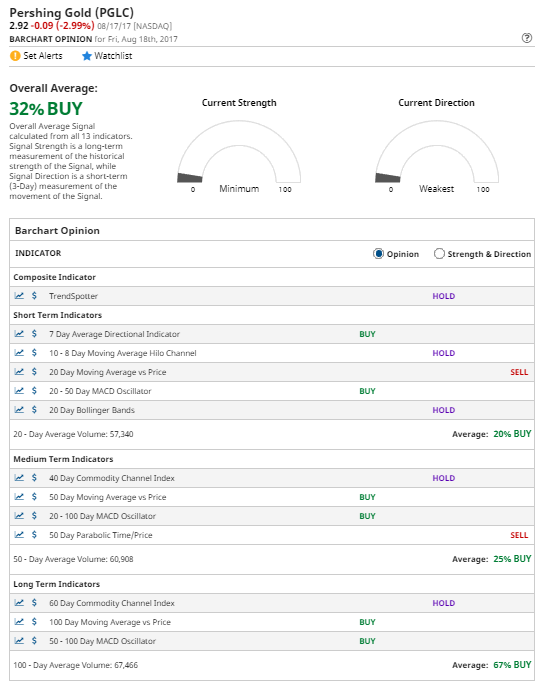The width and height of the screenshot is (542, 689).
Task: Open chart icon for 40 Day Commodity Channel Index
Action: (19, 478)
